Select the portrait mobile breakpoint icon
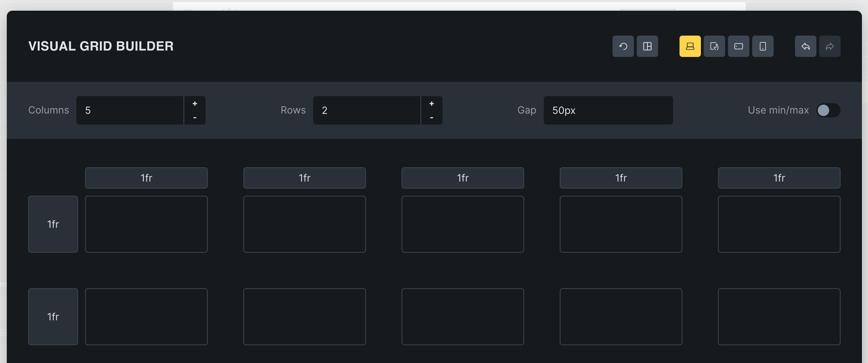The height and width of the screenshot is (363, 868). pos(763,46)
